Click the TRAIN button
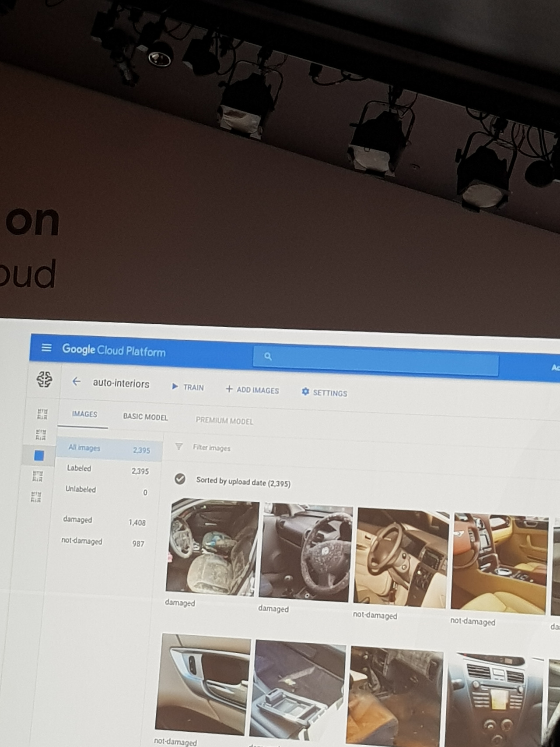560x747 pixels. 188,387
